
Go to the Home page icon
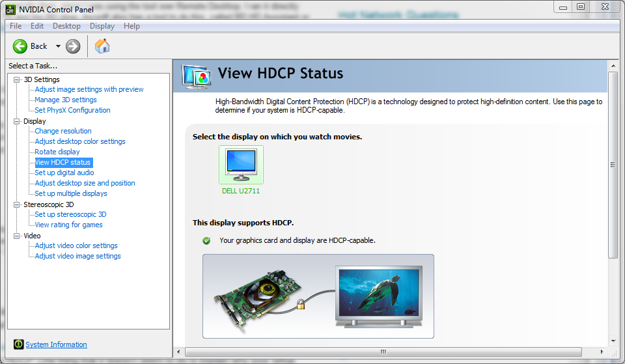(102, 46)
